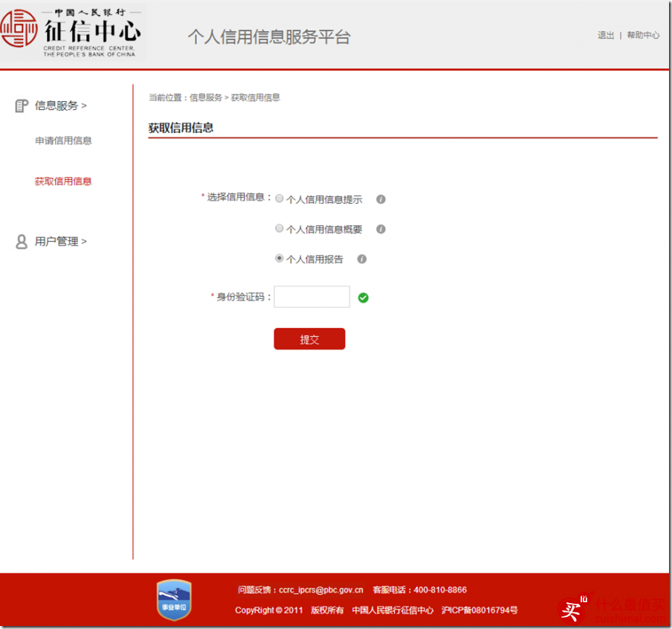Click 信息服务 in the breadcrumb path
This screenshot has width=672, height=629.
pos(206,97)
